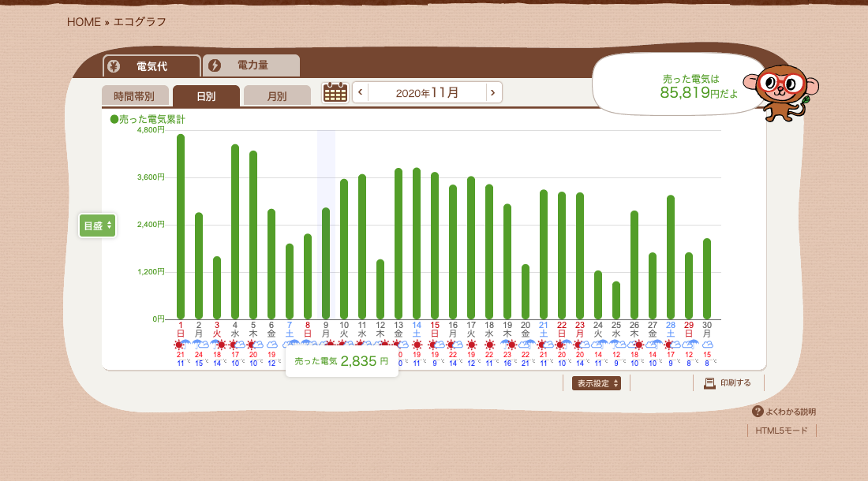The image size is (868, 481).
Task: Click the 印刷する print button
Action: click(x=728, y=383)
